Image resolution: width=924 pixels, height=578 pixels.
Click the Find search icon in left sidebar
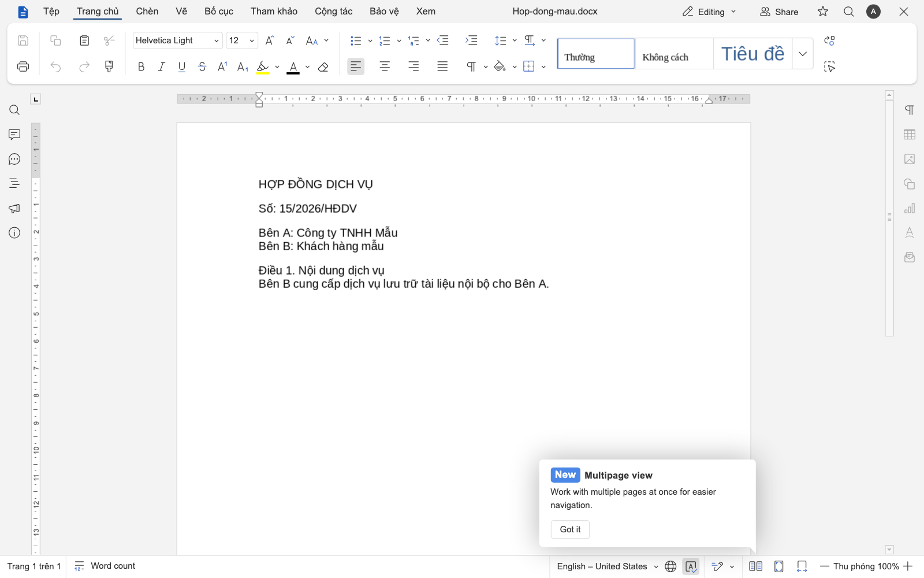[x=14, y=110]
